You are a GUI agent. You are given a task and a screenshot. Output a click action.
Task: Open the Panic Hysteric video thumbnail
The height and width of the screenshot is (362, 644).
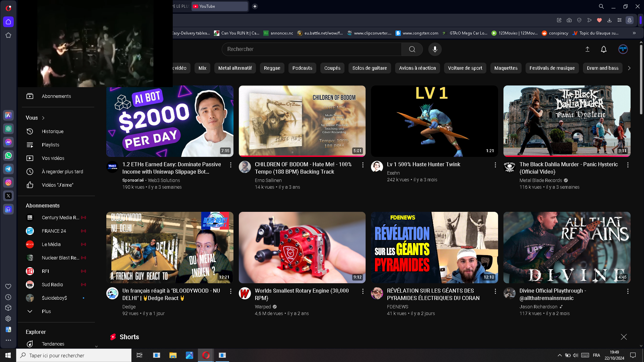pos(567,121)
